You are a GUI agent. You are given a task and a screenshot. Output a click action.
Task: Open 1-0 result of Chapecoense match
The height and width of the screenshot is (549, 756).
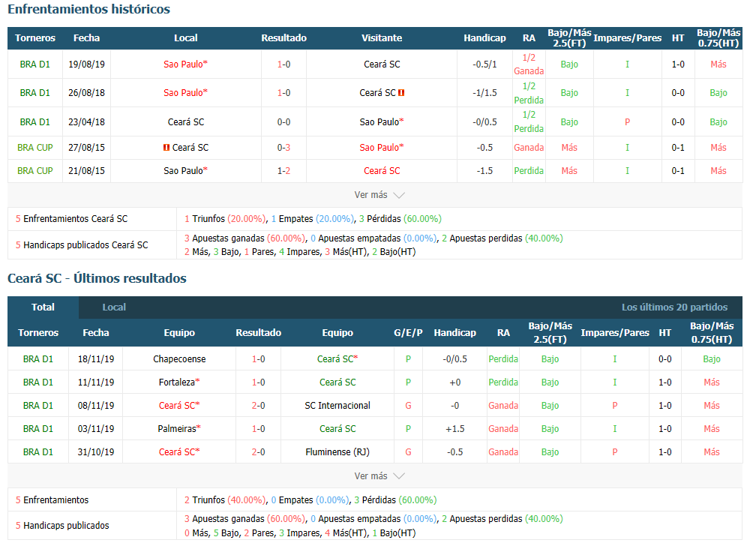click(259, 359)
